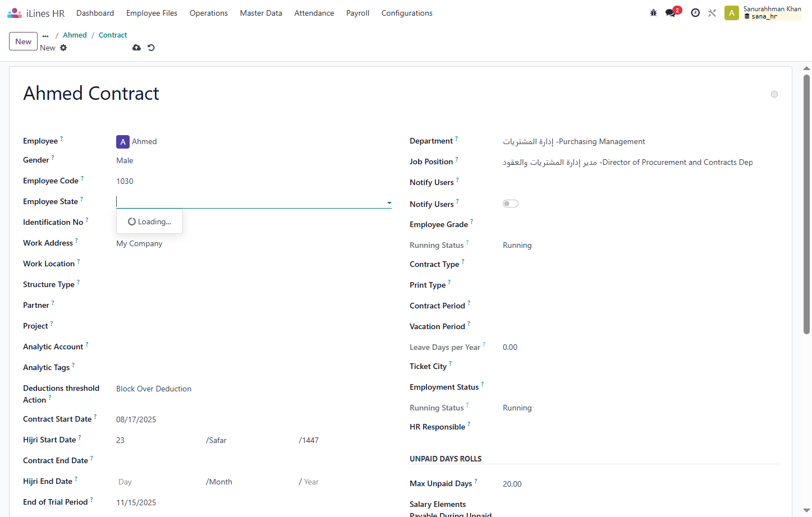The width and height of the screenshot is (812, 517).
Task: Open the debug bug icon menu
Action: click(x=653, y=13)
